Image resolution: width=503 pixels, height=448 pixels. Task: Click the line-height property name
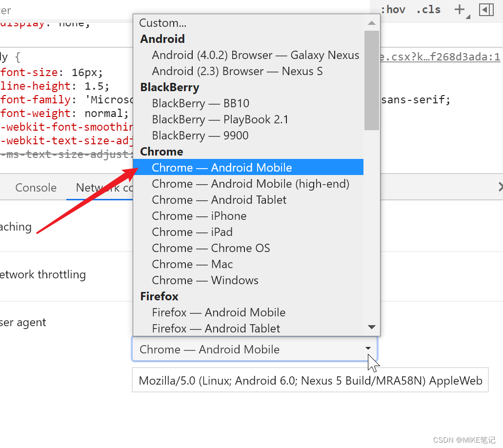[x=35, y=86]
